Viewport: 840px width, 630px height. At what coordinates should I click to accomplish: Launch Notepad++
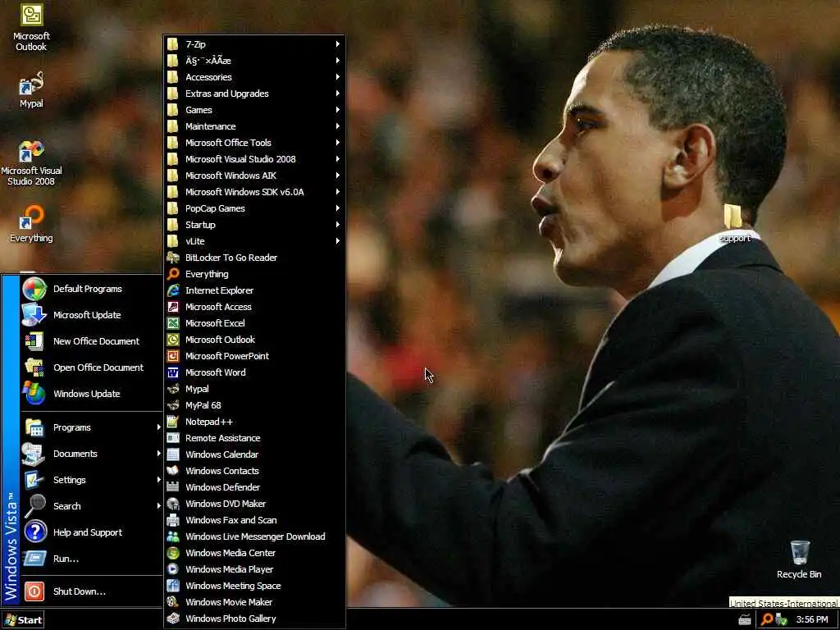[254, 422]
